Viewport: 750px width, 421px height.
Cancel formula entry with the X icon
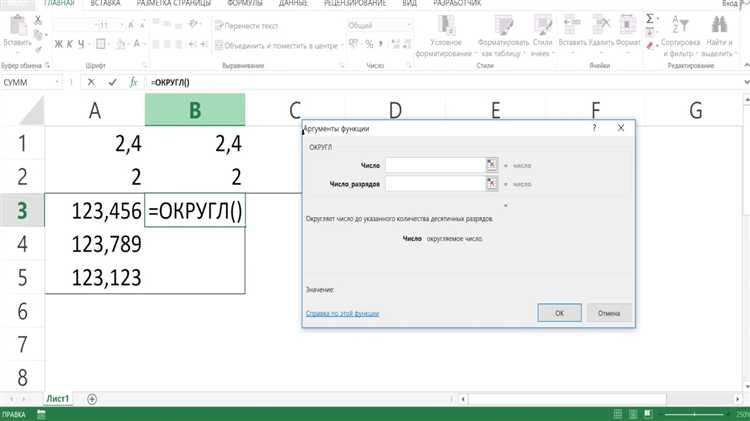[91, 82]
